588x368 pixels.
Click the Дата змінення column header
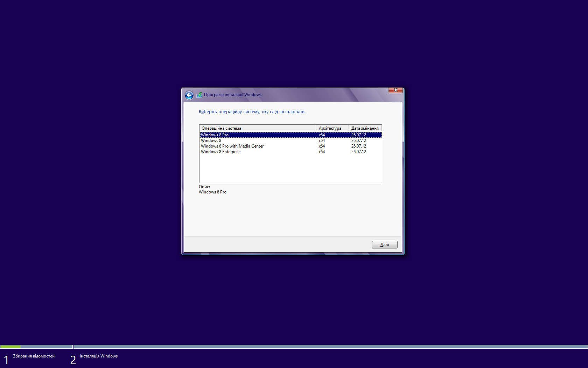point(365,128)
